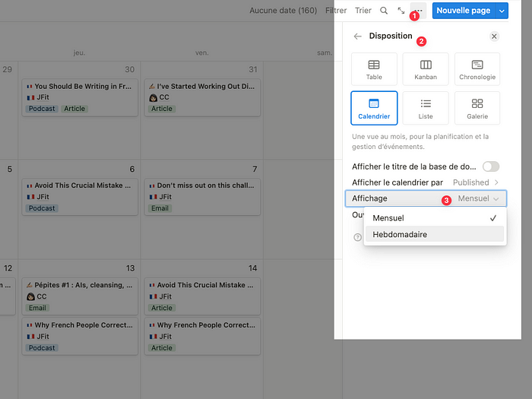Image resolution: width=532 pixels, height=399 pixels.
Task: Click the Filtrer button
Action: 336,11
